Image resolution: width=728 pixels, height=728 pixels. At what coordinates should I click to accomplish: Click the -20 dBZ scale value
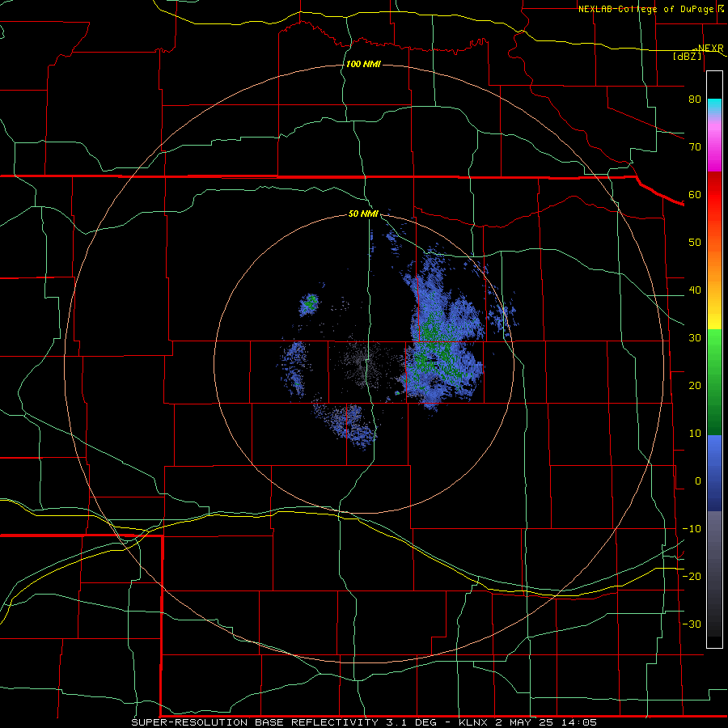(x=692, y=577)
